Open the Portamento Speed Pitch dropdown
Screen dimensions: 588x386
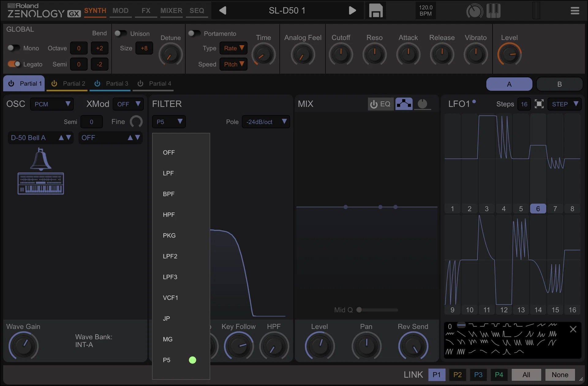tap(233, 64)
